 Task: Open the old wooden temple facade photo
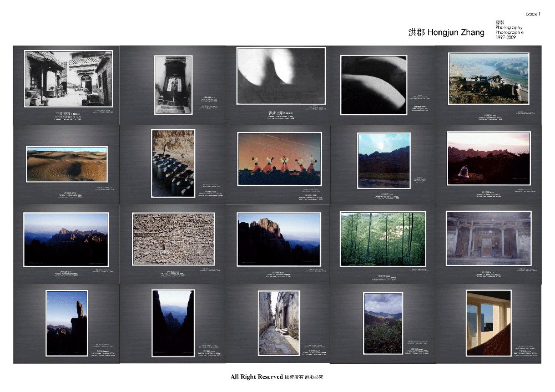click(x=488, y=238)
